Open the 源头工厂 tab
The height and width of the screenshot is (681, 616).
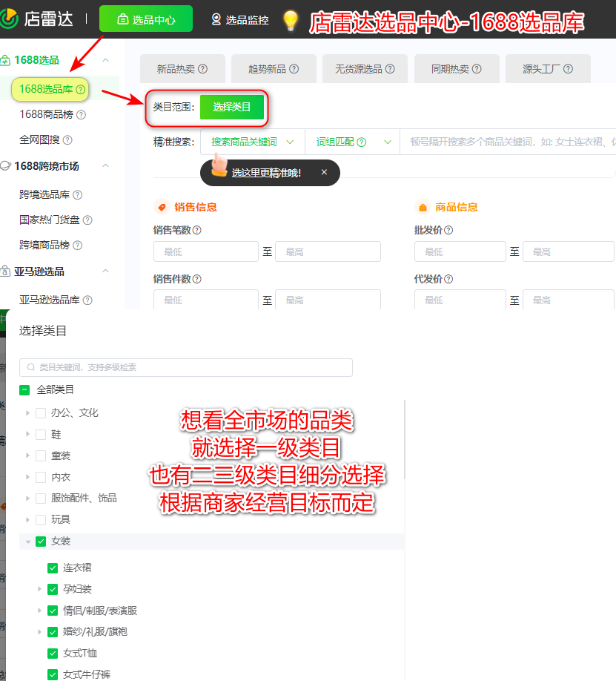tap(548, 68)
